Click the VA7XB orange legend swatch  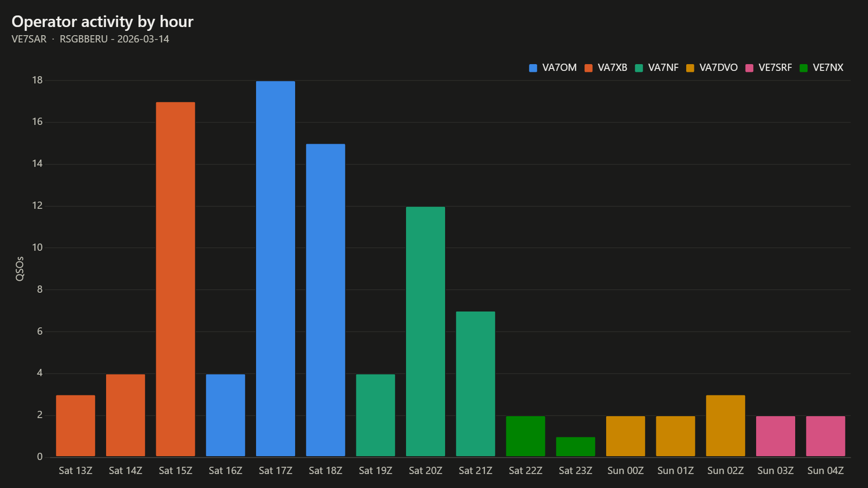click(588, 68)
